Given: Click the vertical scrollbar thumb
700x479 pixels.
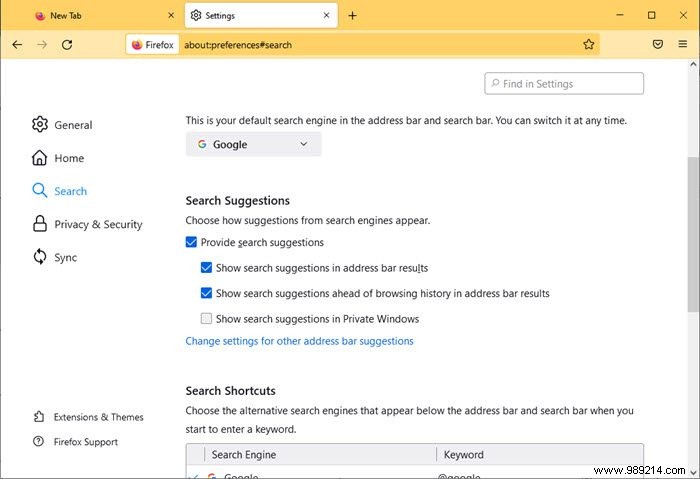Looking at the screenshot, I should point(693,234).
